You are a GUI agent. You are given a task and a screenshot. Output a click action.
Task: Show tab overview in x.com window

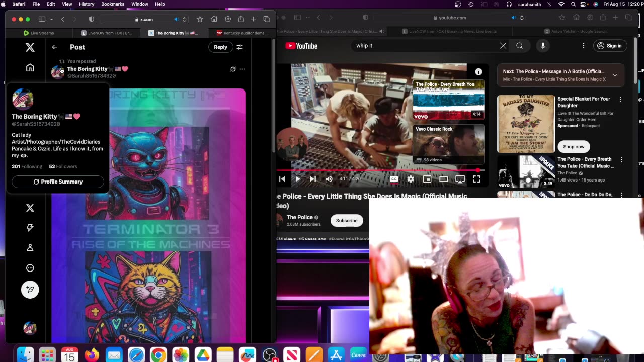(x=267, y=19)
